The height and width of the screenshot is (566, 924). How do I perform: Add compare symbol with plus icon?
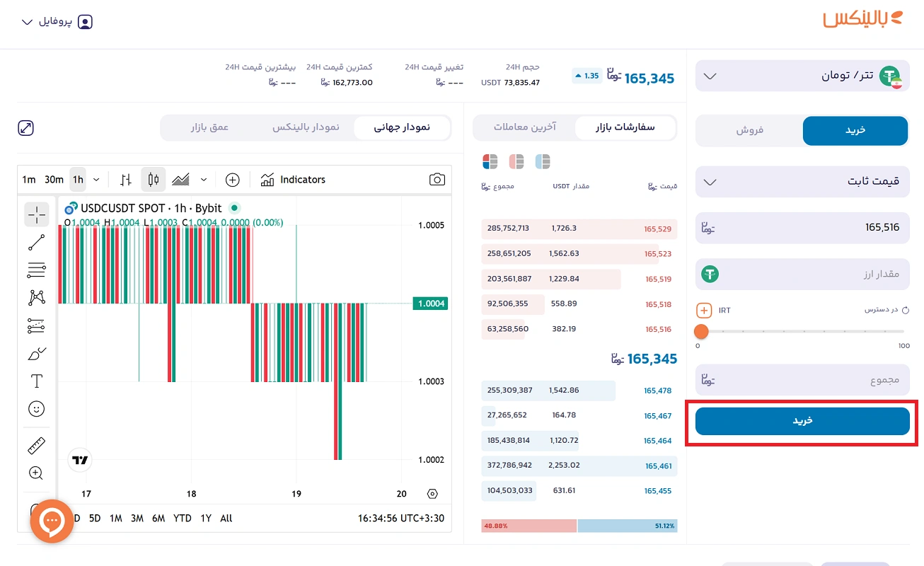[232, 180]
